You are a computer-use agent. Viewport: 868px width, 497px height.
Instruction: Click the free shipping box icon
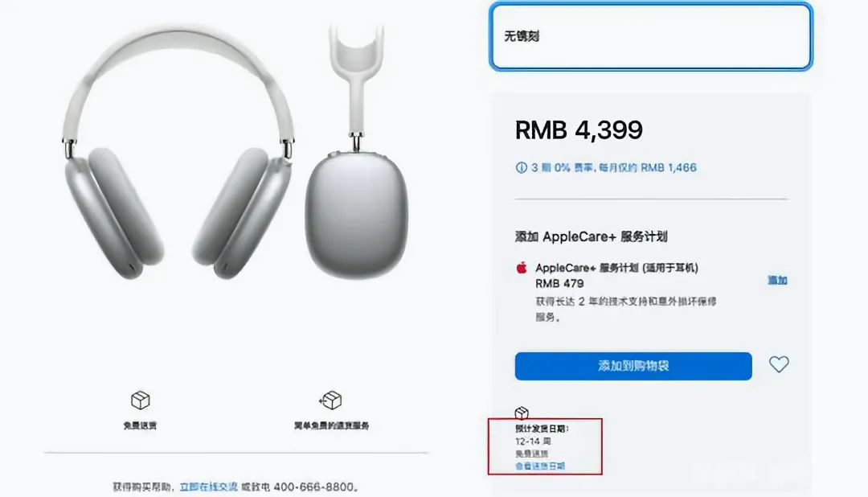tap(140, 400)
